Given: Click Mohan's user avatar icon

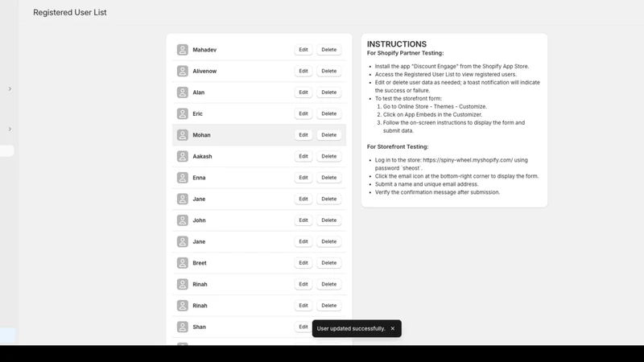Looking at the screenshot, I should point(183,135).
